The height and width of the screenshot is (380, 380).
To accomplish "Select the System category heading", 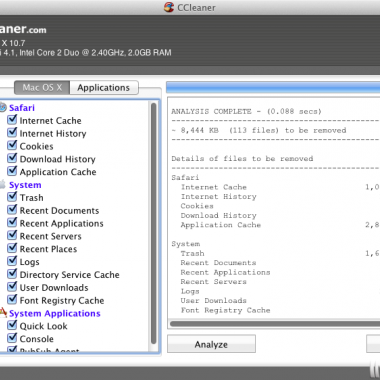I will pyautogui.click(x=25, y=185).
